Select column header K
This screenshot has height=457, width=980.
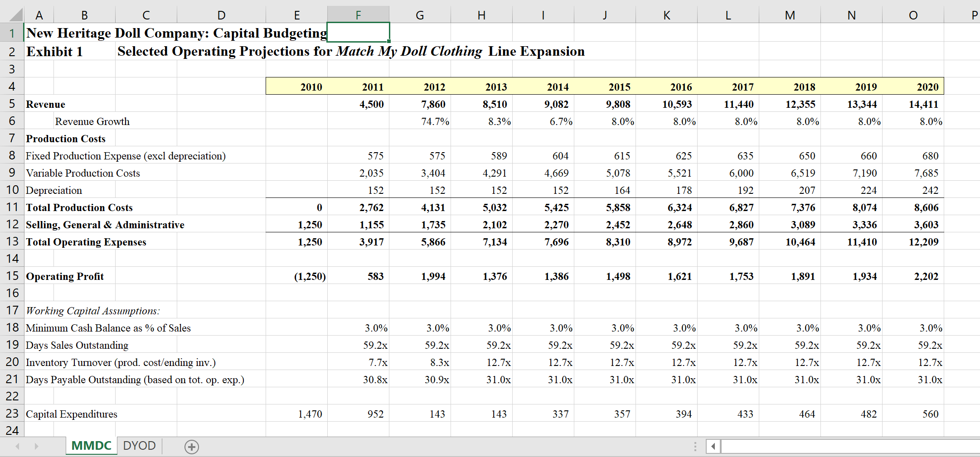(x=666, y=15)
